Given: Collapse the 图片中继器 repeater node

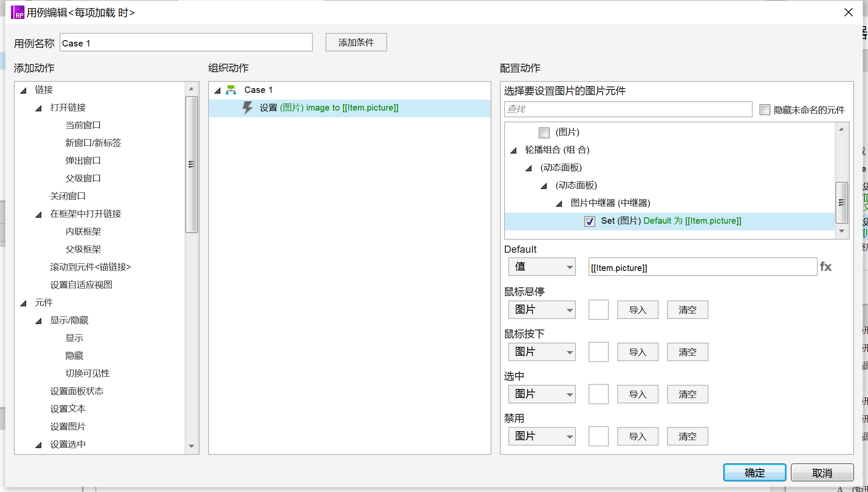Looking at the screenshot, I should point(559,204).
